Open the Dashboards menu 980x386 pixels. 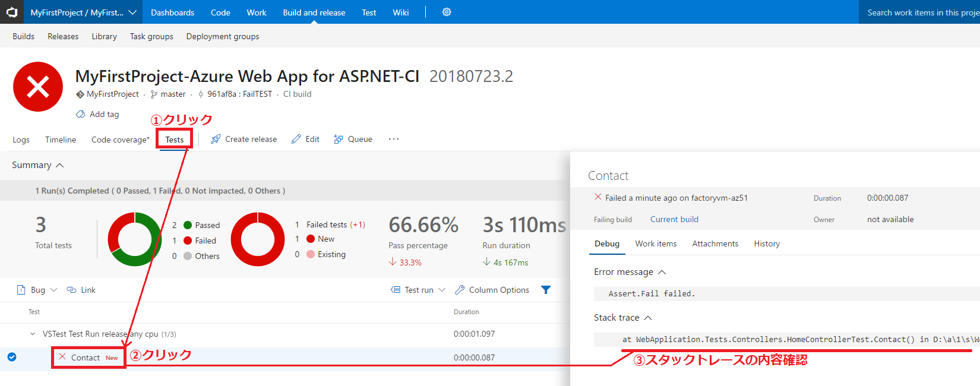[172, 12]
